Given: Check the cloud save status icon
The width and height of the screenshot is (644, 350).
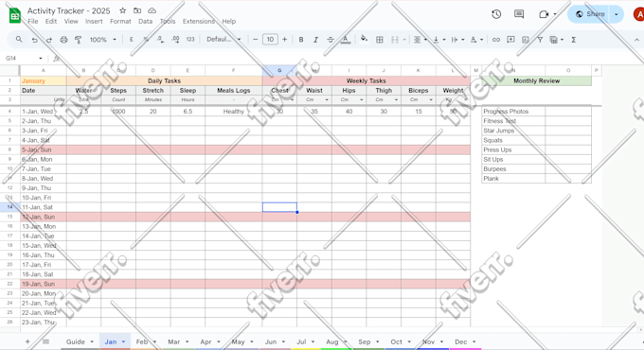Looking at the screenshot, I should point(152,10).
